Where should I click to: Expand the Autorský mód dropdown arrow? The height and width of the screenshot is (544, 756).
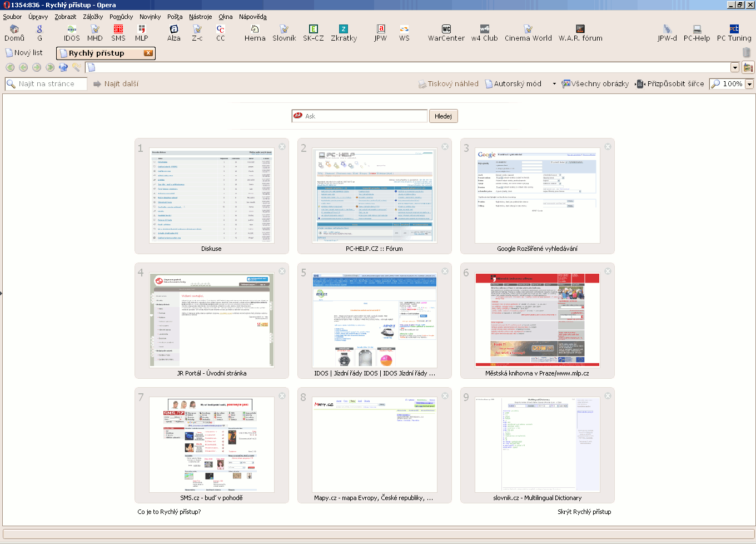click(554, 84)
